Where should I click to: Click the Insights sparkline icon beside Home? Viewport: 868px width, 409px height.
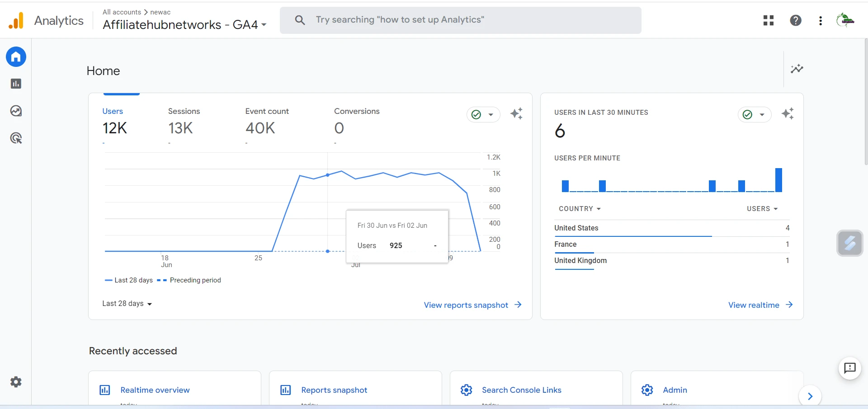click(x=797, y=69)
